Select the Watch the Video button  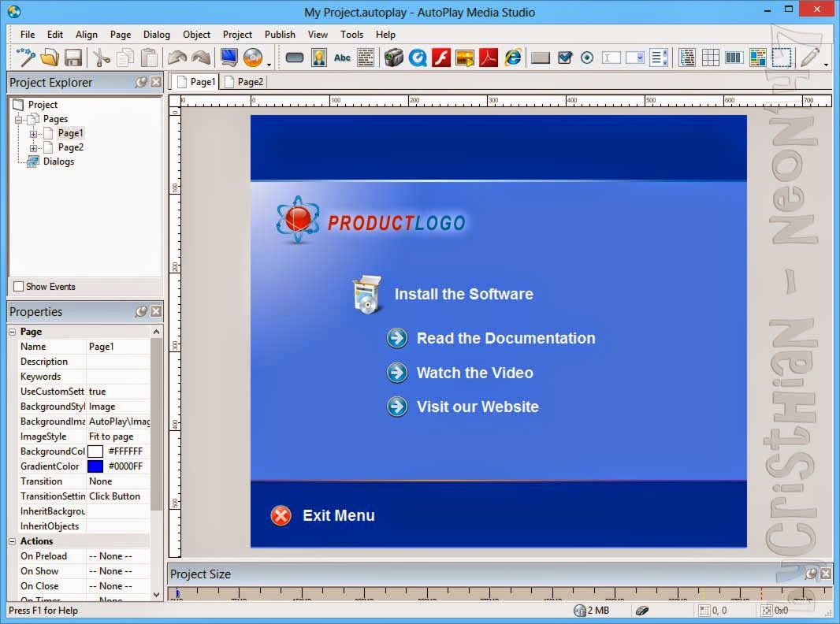coord(459,373)
